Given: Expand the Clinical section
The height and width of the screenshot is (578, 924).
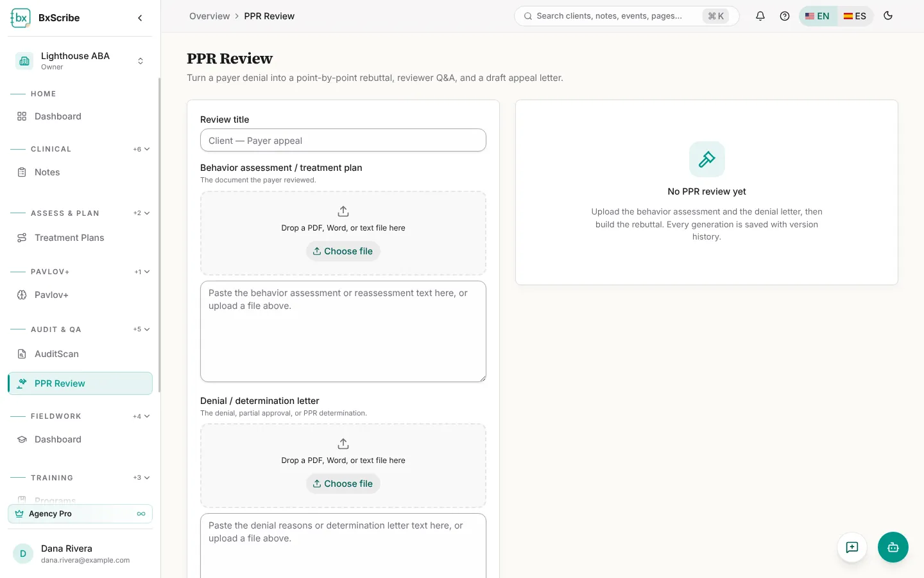Looking at the screenshot, I should coord(142,149).
